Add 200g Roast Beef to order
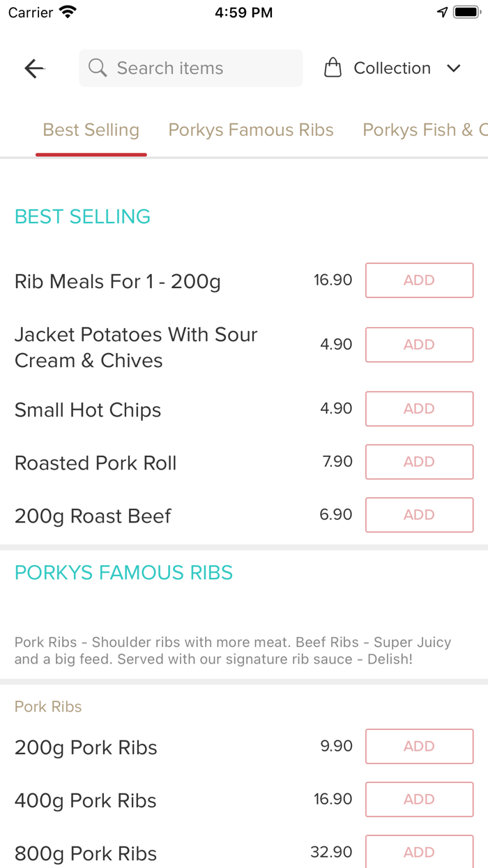This screenshot has height=868, width=488. (x=419, y=514)
